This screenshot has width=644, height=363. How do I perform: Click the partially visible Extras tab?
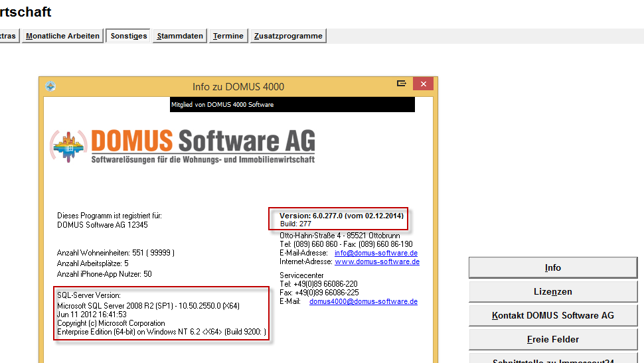tap(8, 36)
